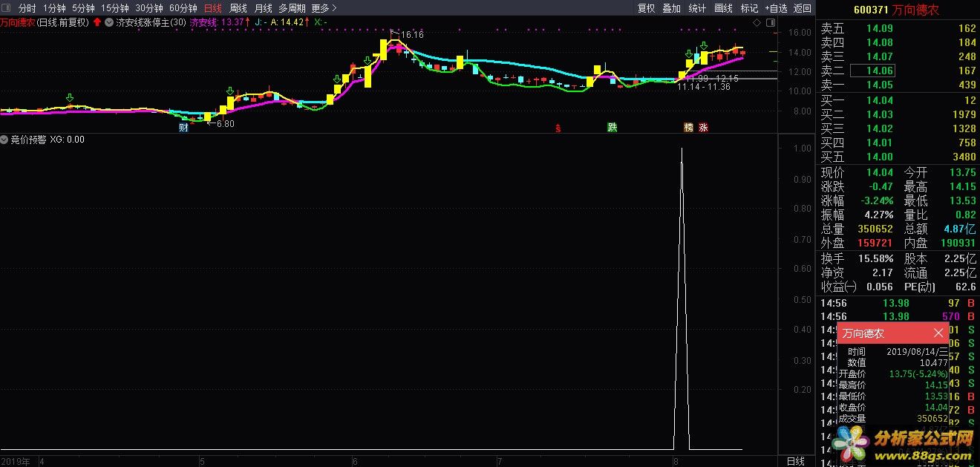980x467 pixels.
Task: Click the 2019年 label on time axis
Action: tap(16, 461)
